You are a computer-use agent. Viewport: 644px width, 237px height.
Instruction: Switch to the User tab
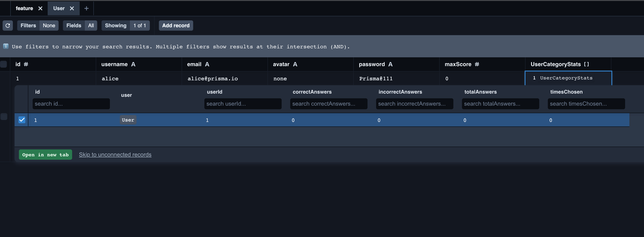[59, 8]
